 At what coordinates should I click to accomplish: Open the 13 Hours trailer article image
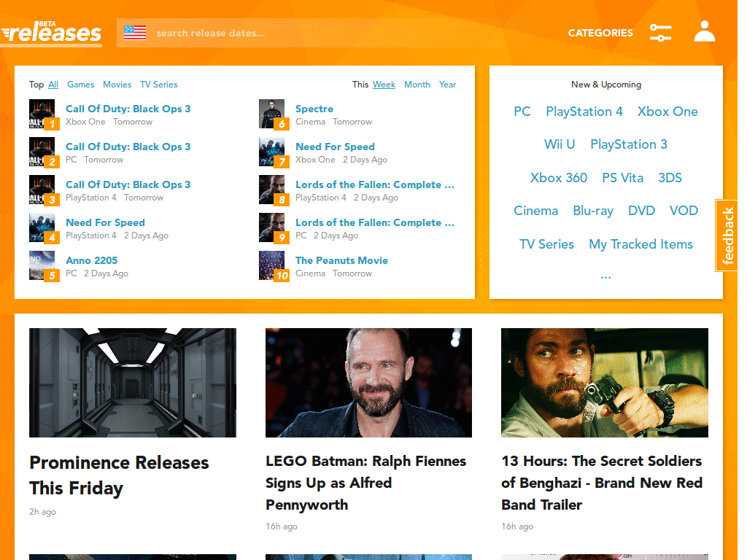coord(605,382)
